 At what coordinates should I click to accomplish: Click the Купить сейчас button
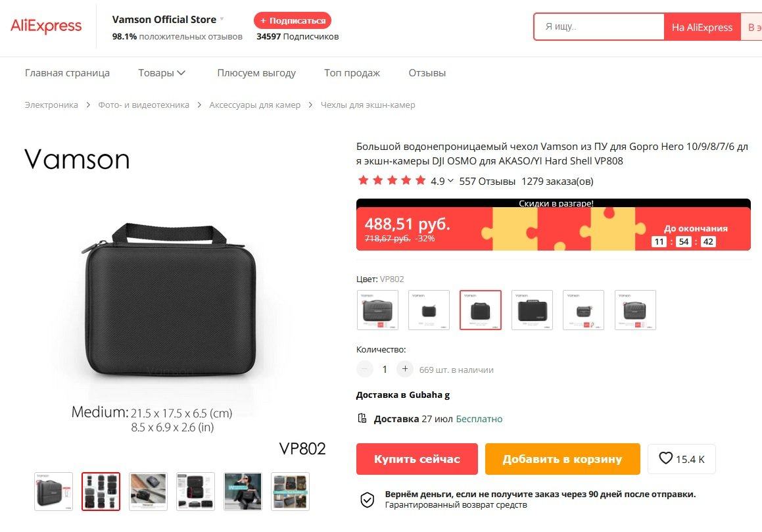tap(417, 458)
